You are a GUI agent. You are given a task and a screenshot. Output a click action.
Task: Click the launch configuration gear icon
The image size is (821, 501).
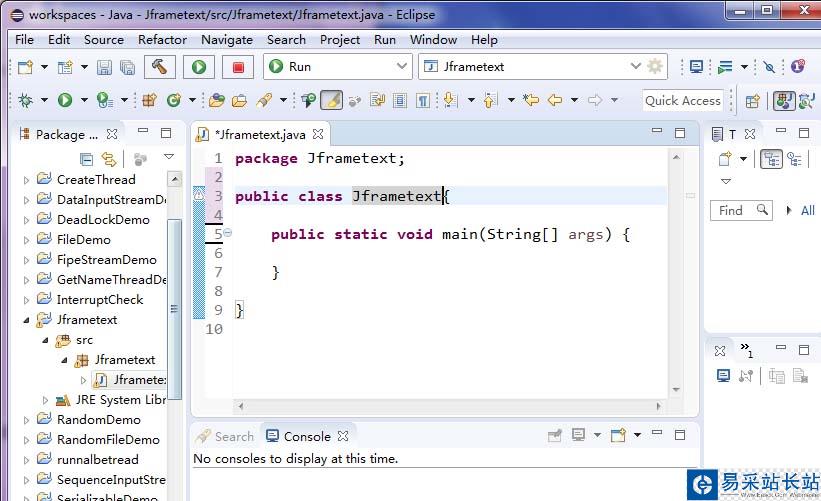655,66
